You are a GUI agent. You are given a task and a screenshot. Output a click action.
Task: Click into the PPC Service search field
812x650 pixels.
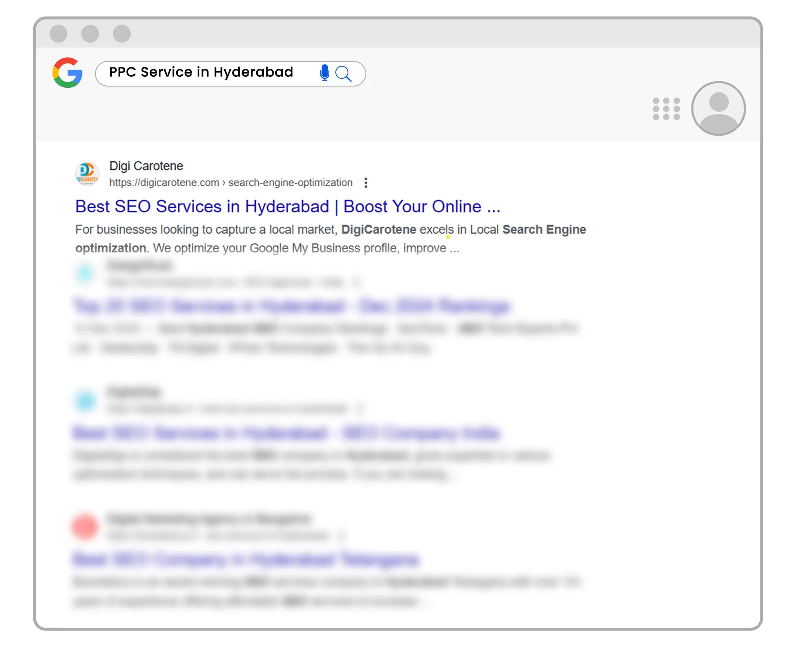tap(201, 72)
